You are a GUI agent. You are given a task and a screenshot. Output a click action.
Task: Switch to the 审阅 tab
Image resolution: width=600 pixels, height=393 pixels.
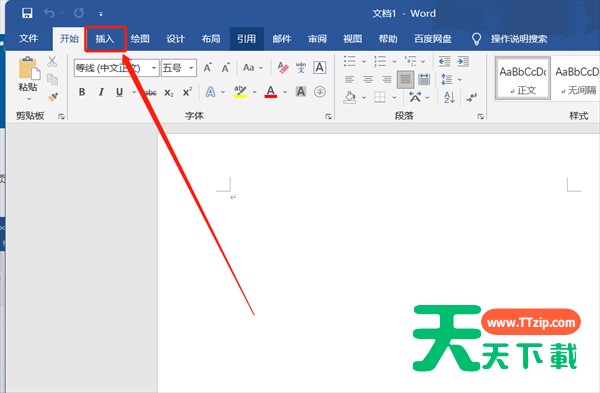pyautogui.click(x=317, y=39)
